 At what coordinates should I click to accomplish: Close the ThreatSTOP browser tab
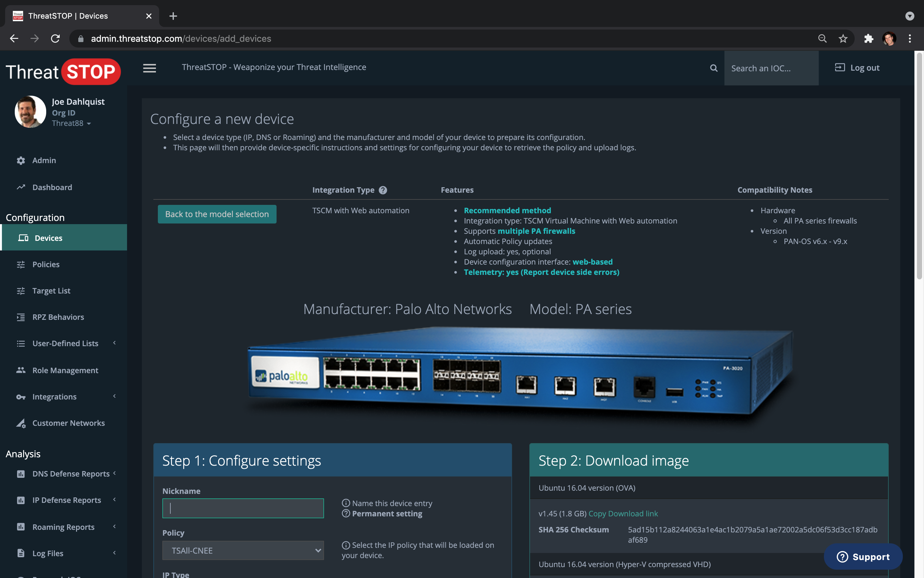coord(149,16)
